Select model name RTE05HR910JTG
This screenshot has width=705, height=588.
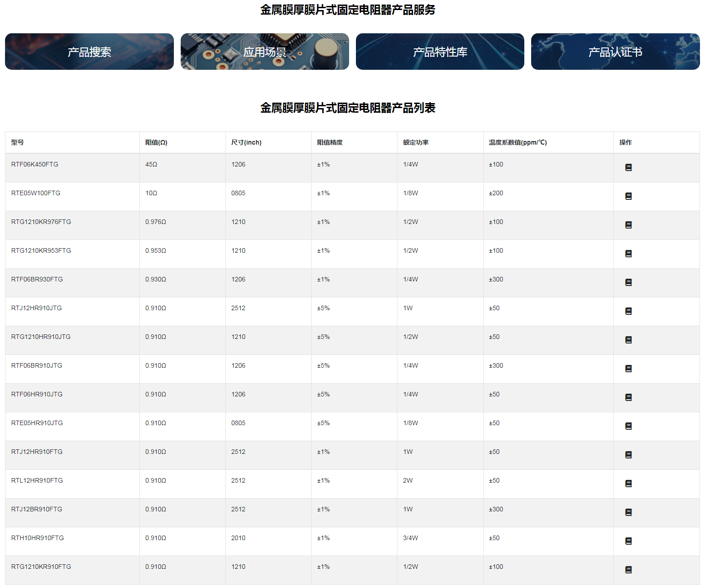(x=37, y=423)
